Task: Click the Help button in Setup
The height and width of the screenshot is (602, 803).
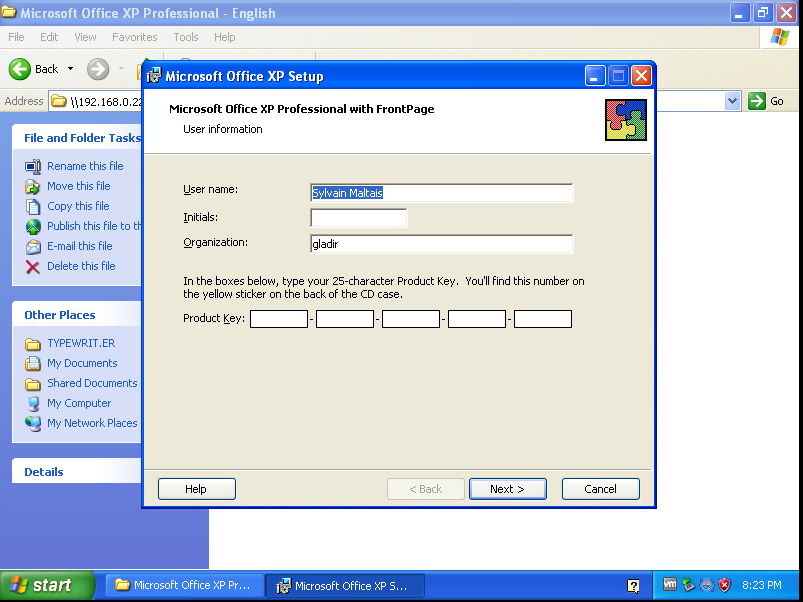Action: click(197, 489)
